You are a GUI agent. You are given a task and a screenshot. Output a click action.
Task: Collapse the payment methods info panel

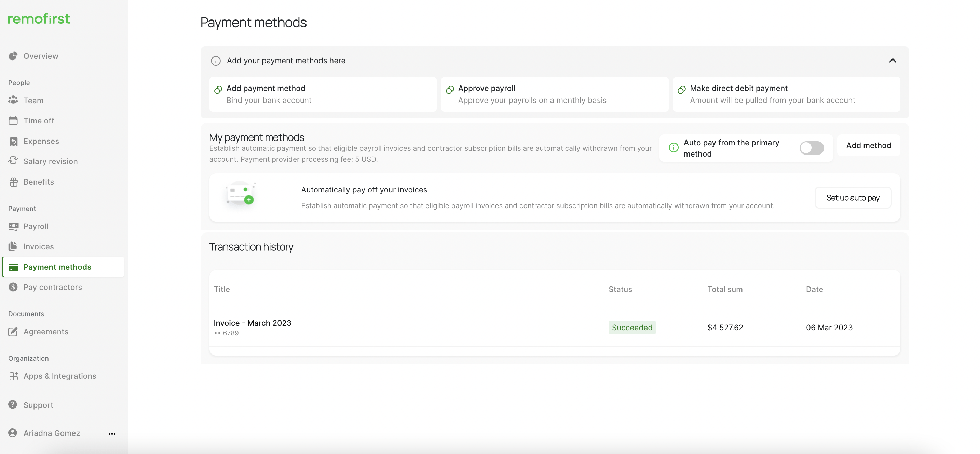(x=893, y=61)
